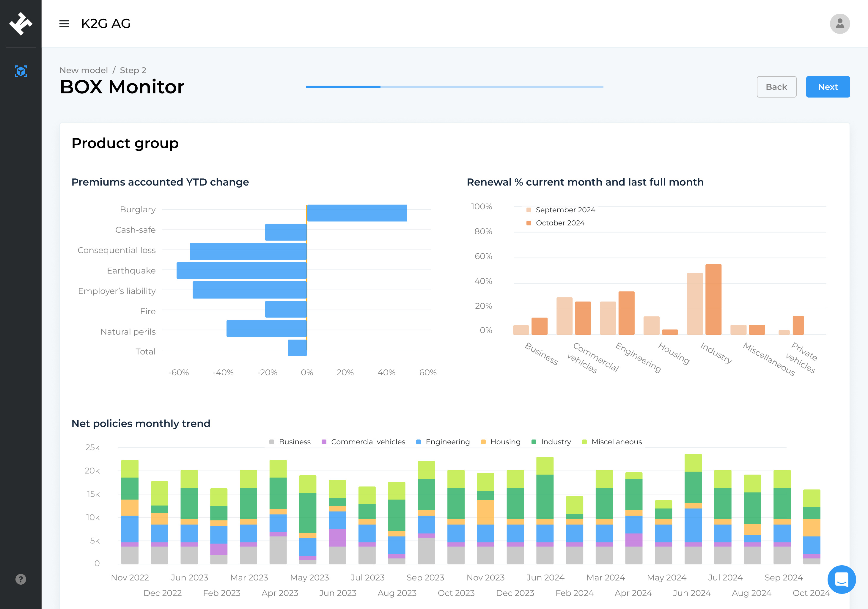Open the help question mark icon
Image resolution: width=868 pixels, height=609 pixels.
(x=21, y=579)
